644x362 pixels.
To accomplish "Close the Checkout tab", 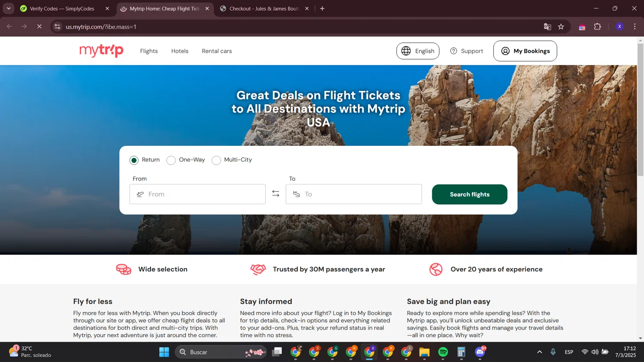I will point(307,9).
